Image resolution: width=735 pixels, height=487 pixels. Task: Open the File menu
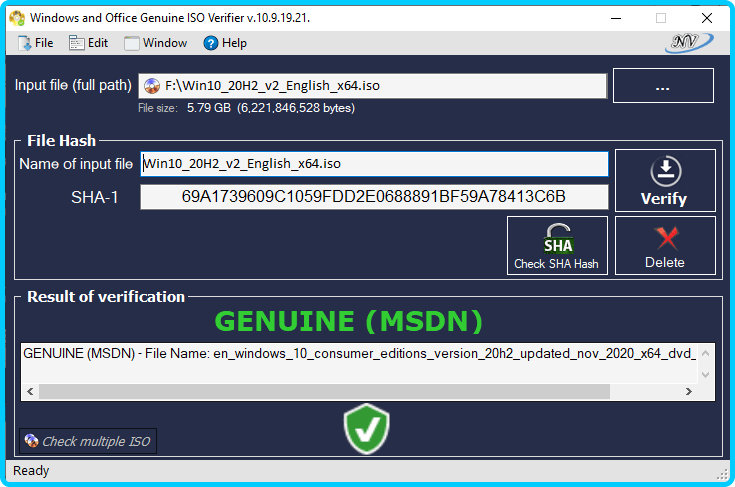click(36, 43)
